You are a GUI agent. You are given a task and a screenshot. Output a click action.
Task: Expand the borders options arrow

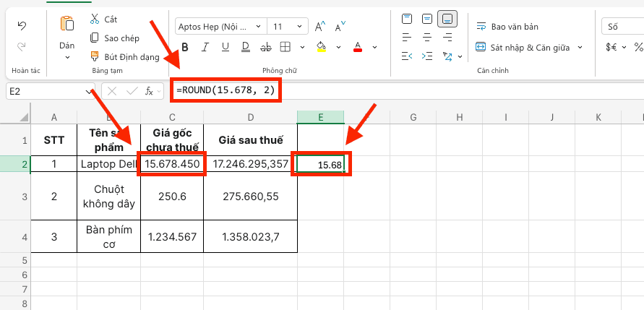(x=303, y=47)
